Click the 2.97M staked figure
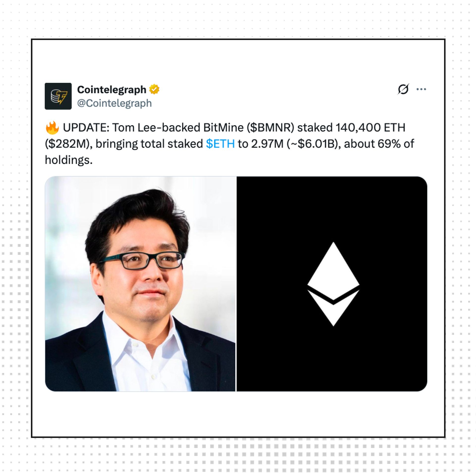The image size is (476, 476). [x=267, y=144]
